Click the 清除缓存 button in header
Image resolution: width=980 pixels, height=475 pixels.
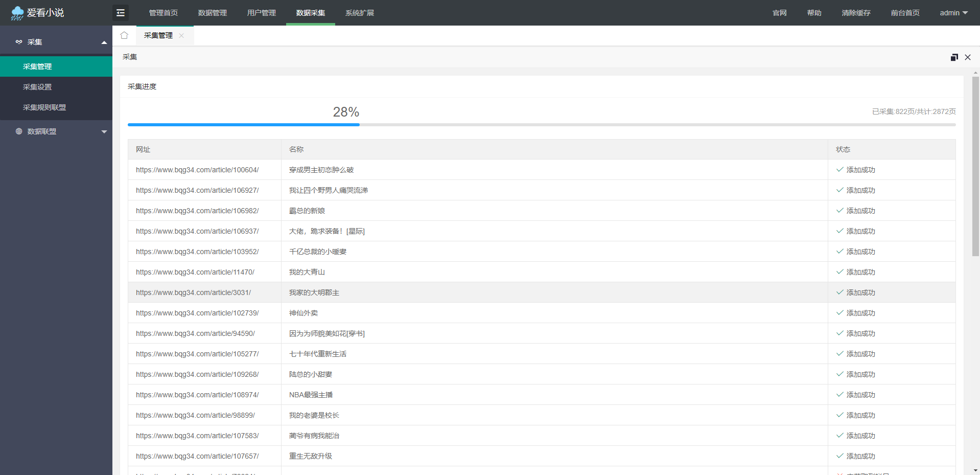[x=856, y=13]
